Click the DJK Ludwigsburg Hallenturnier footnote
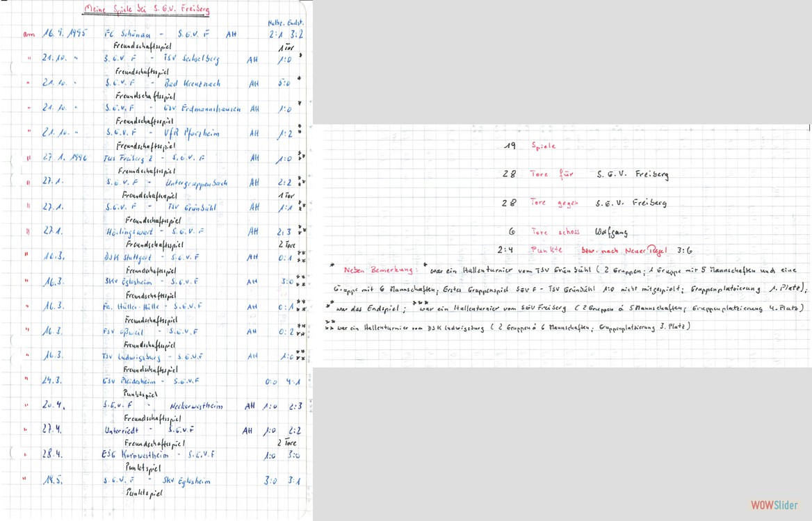The height and width of the screenshot is (521, 812). (507, 327)
